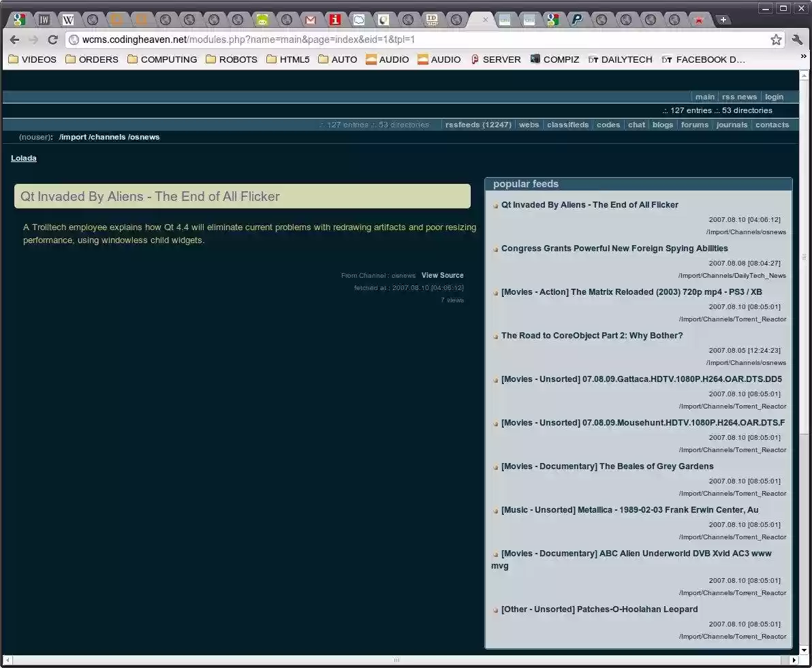Reload the page with the refresh icon
The width and height of the screenshot is (812, 668).
pyautogui.click(x=52, y=39)
